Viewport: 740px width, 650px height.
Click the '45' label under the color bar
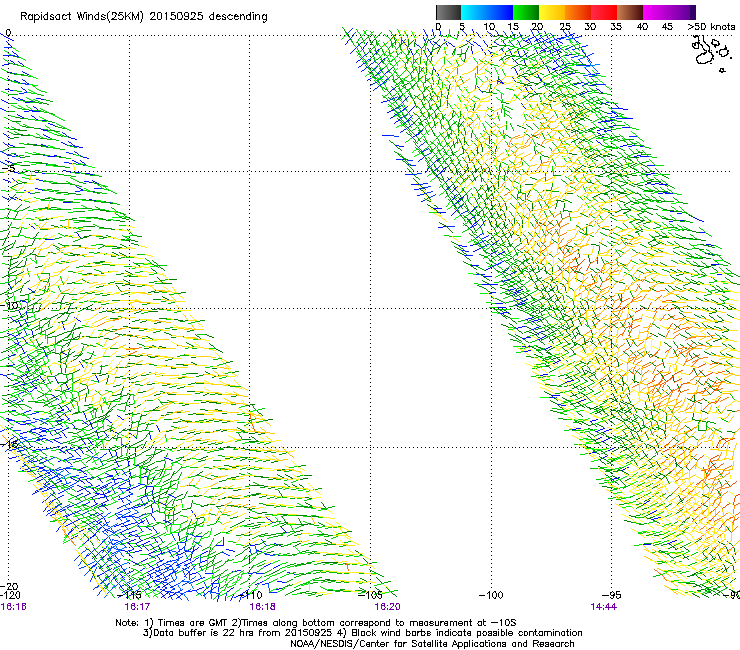[667, 27]
